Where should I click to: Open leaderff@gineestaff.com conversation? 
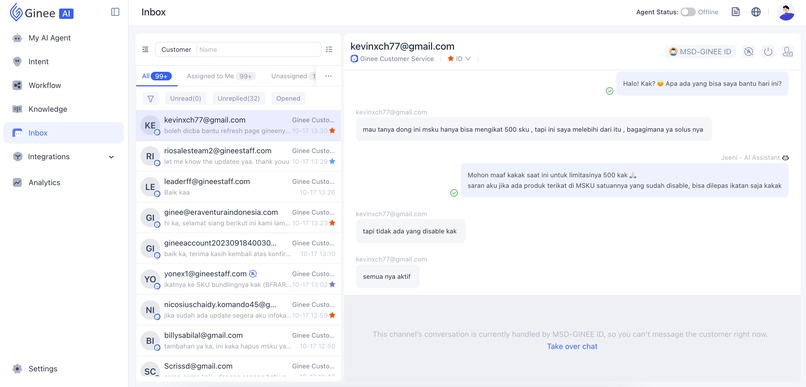click(x=238, y=187)
